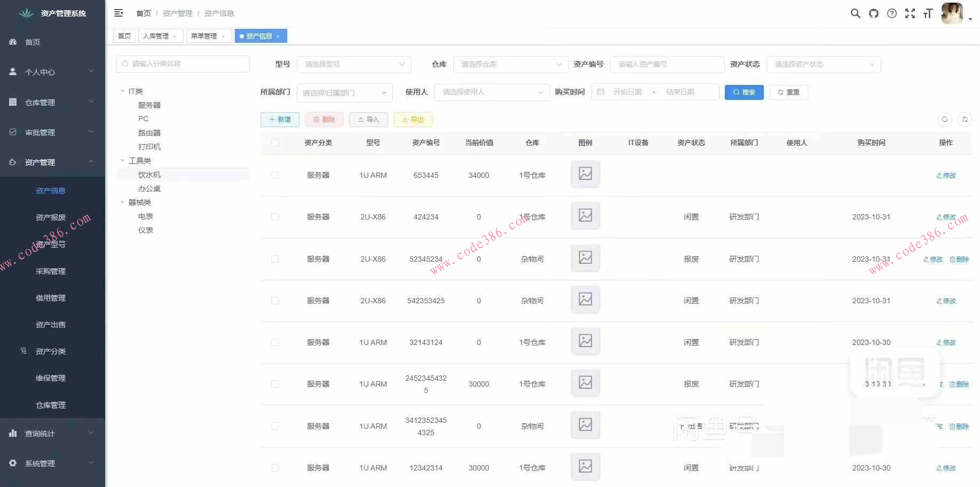Click the table search toggle icon above the grid

tap(945, 120)
